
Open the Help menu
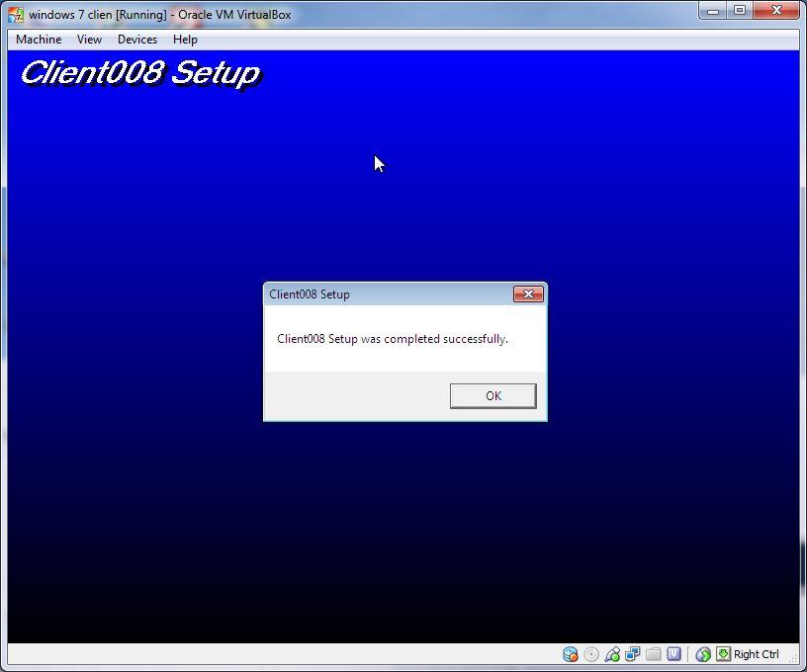coord(185,40)
